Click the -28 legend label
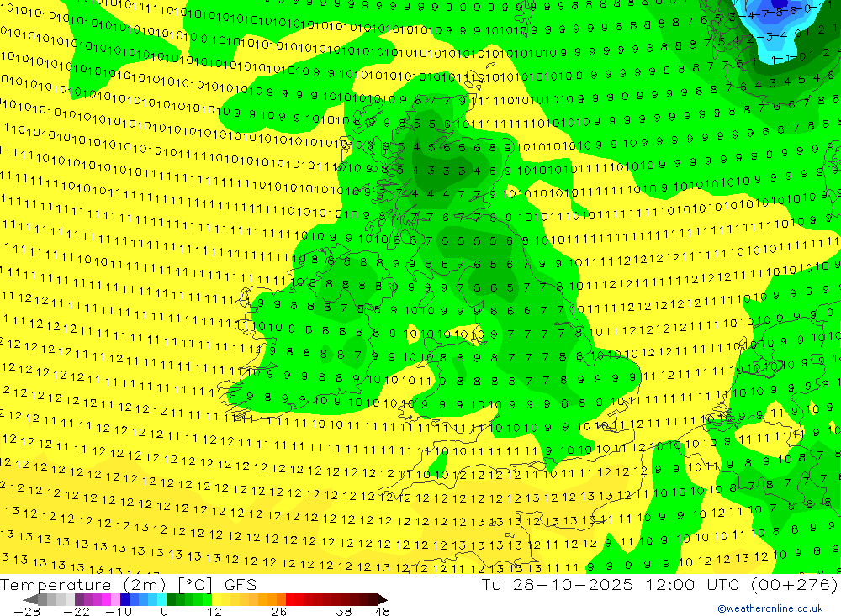The image size is (841, 616). 27,612
